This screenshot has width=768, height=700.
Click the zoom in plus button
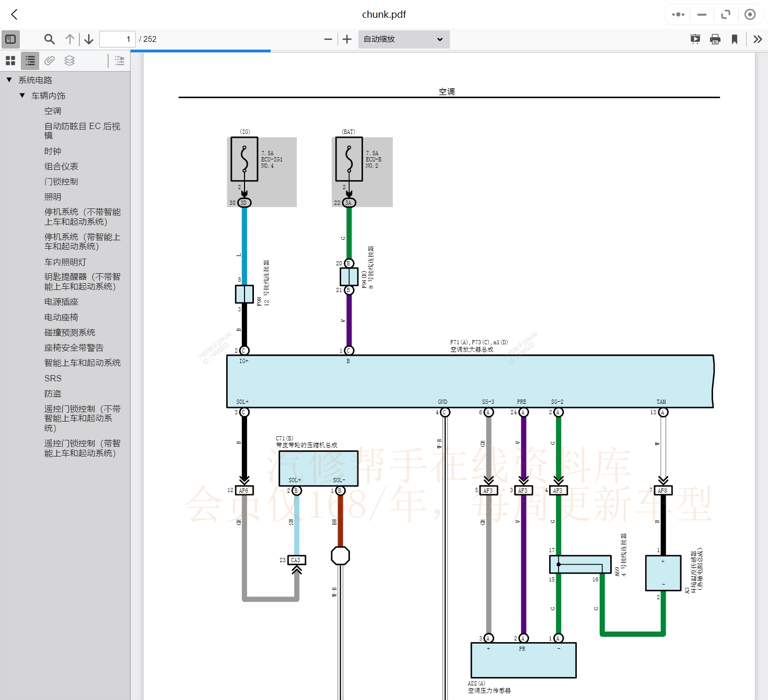coord(347,39)
